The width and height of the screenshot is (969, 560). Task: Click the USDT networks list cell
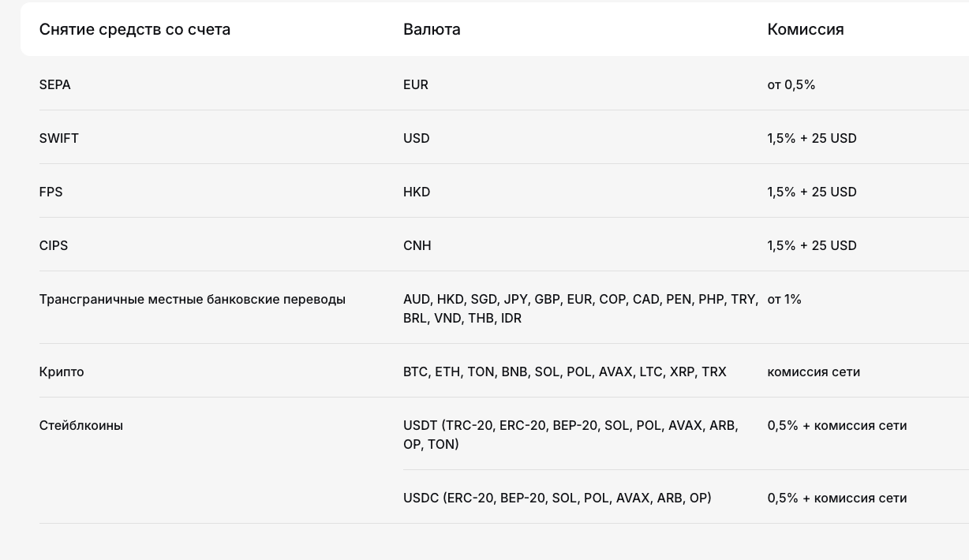571,435
